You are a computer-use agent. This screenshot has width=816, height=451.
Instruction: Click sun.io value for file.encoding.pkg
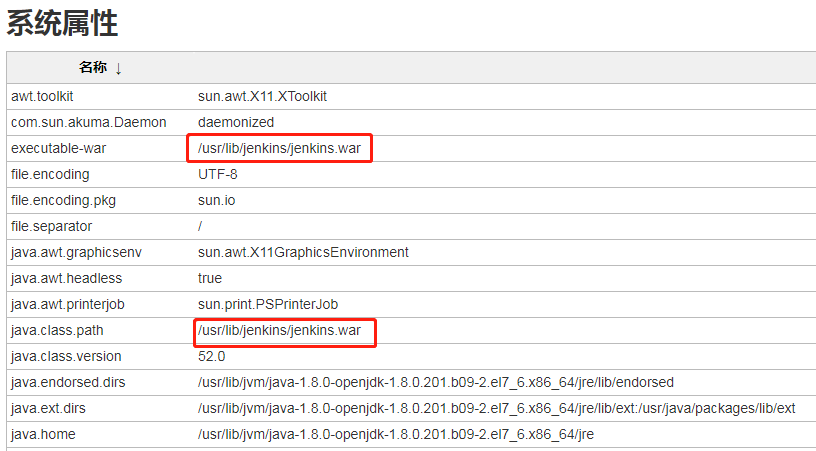pyautogui.click(x=216, y=200)
